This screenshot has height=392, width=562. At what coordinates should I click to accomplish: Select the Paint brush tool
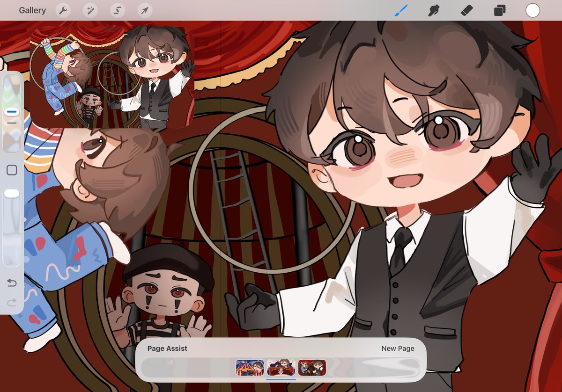(x=401, y=10)
